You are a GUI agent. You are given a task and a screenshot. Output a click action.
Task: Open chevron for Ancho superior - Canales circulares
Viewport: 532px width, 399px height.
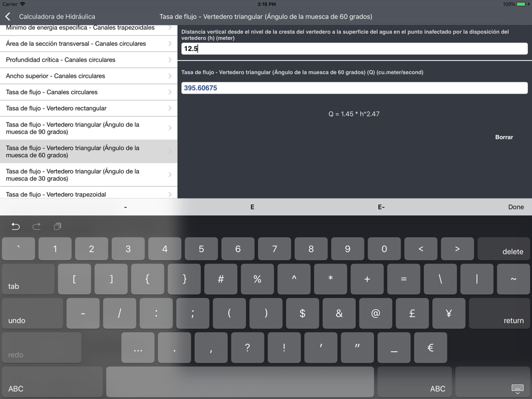[170, 76]
